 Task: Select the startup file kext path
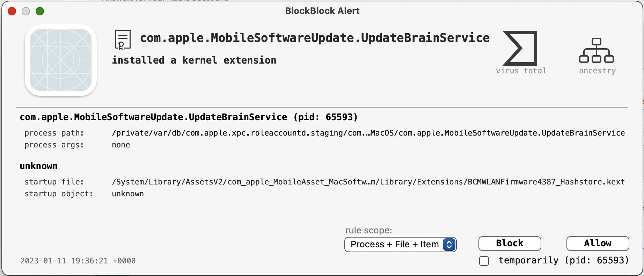(368, 182)
